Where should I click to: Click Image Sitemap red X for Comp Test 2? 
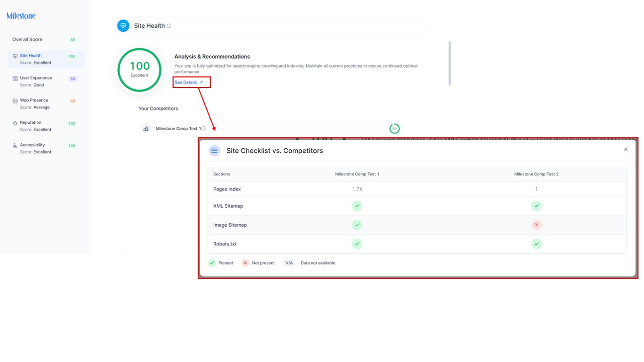tap(536, 225)
